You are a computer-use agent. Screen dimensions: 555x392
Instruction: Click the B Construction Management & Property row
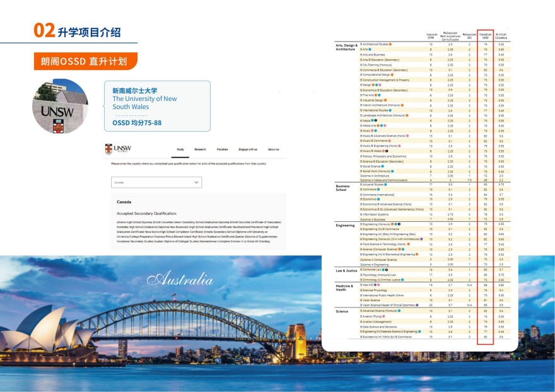tap(384, 80)
